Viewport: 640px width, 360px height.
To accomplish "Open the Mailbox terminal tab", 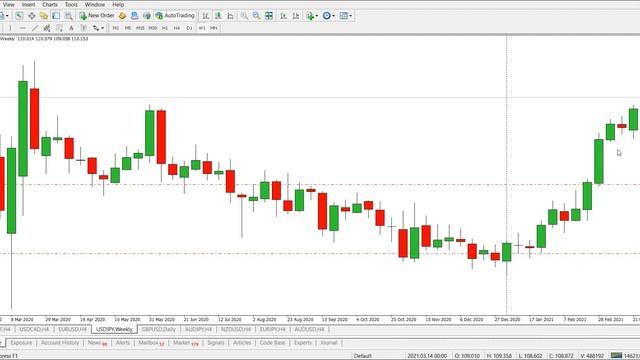I will pos(151,343).
